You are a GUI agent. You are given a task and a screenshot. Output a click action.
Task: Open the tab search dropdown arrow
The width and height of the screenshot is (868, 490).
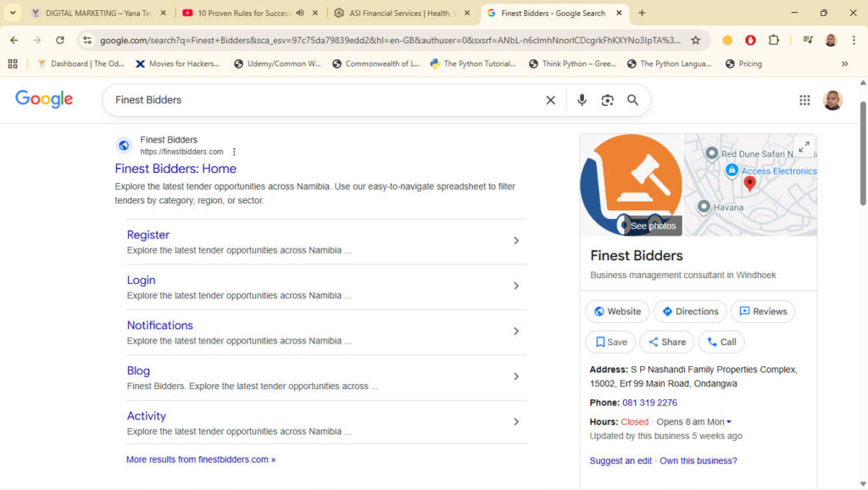pyautogui.click(x=12, y=13)
